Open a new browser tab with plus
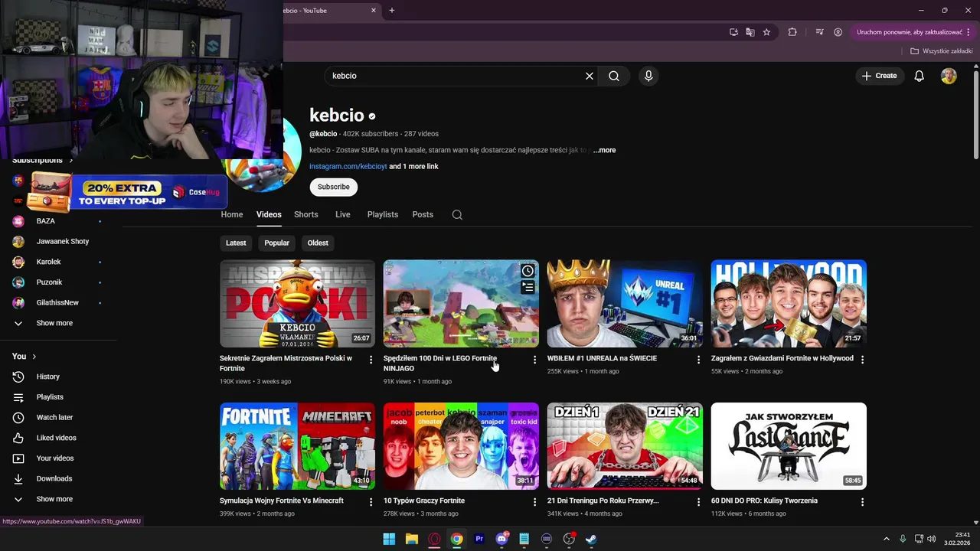Viewport: 980px width, 551px height. click(392, 11)
